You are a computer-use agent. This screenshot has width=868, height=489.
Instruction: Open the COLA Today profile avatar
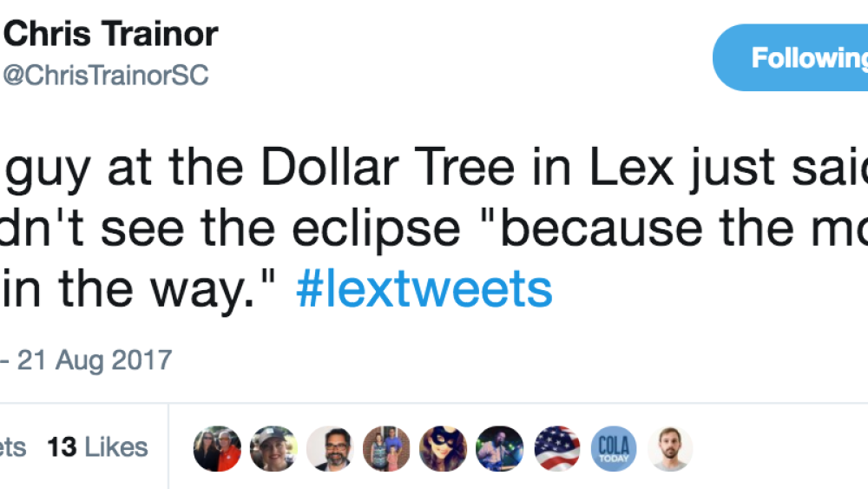click(x=613, y=449)
